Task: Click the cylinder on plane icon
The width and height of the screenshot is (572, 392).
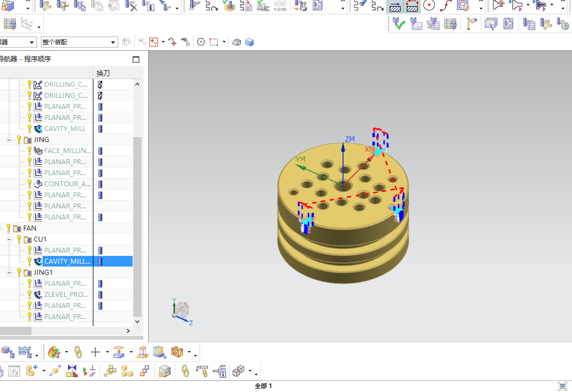Action: click(143, 352)
